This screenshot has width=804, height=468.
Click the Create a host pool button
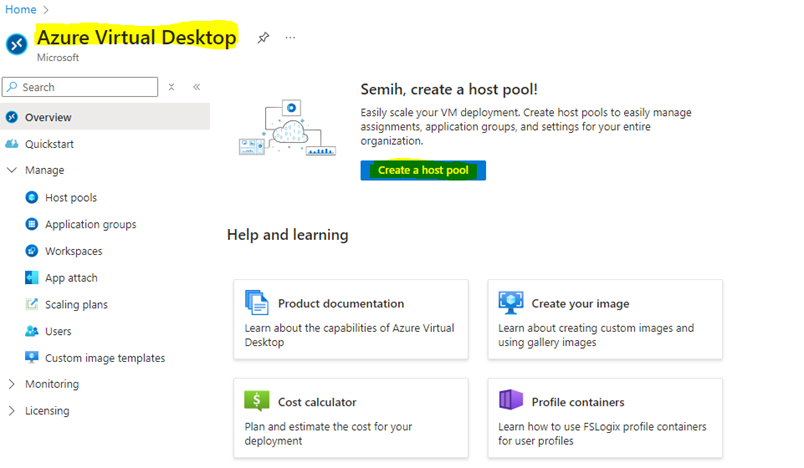click(423, 170)
